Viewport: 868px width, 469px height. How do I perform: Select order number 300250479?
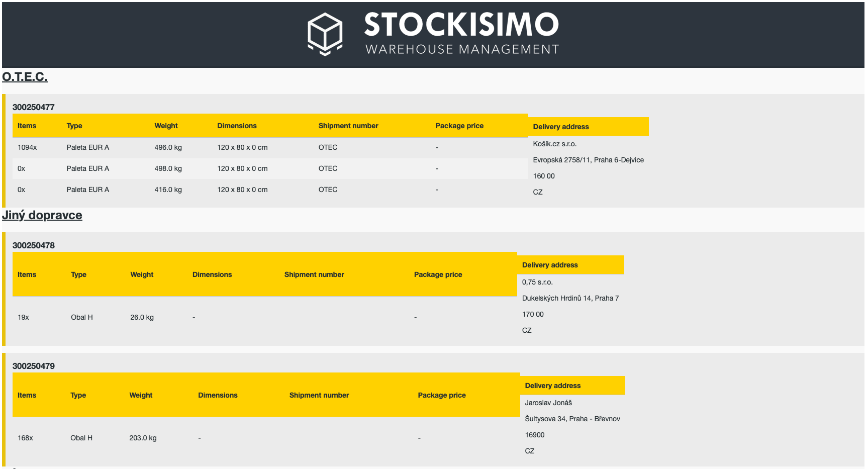click(33, 366)
